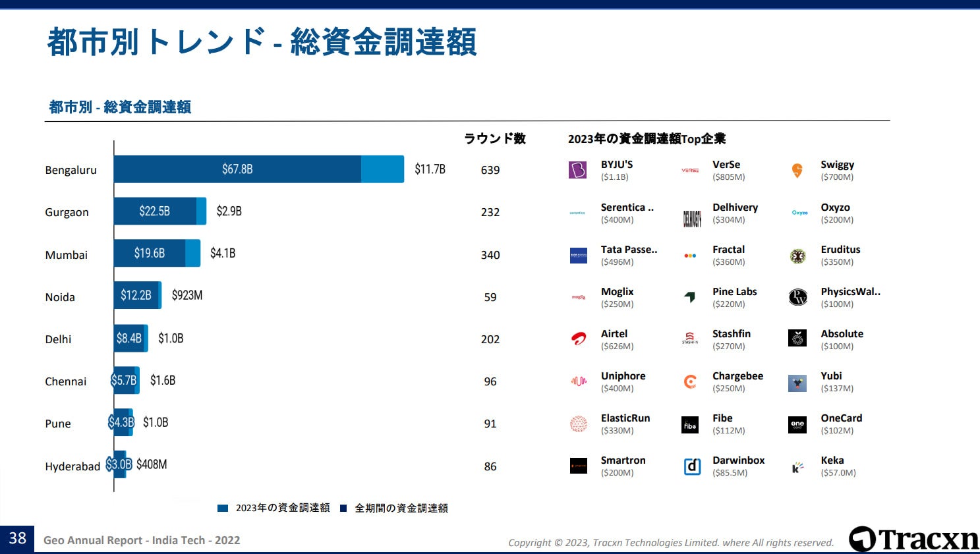Click the Mumbai city label

point(66,255)
